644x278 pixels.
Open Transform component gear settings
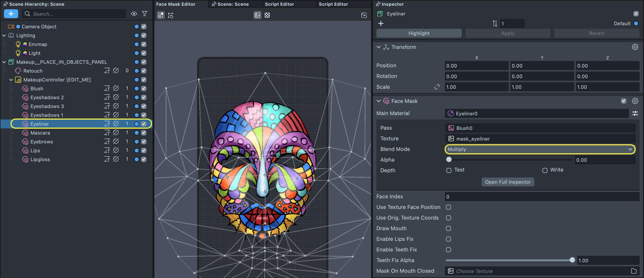[x=635, y=47]
